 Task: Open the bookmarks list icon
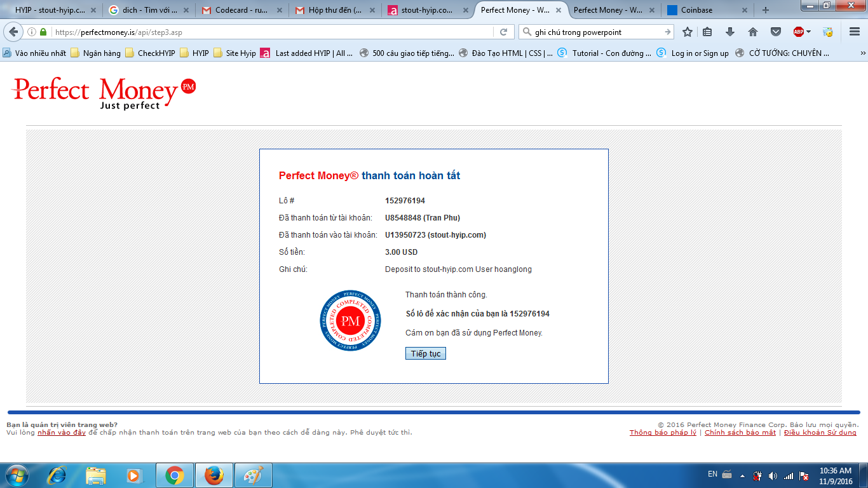[708, 32]
